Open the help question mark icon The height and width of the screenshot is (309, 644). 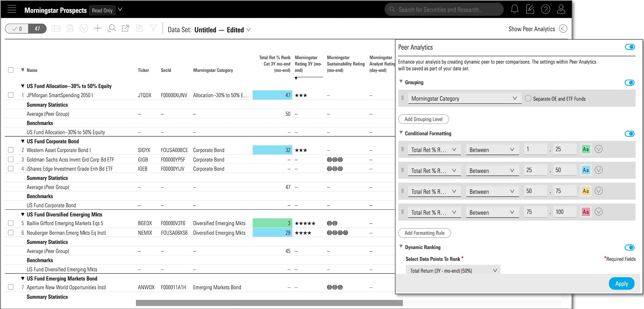(545, 9)
